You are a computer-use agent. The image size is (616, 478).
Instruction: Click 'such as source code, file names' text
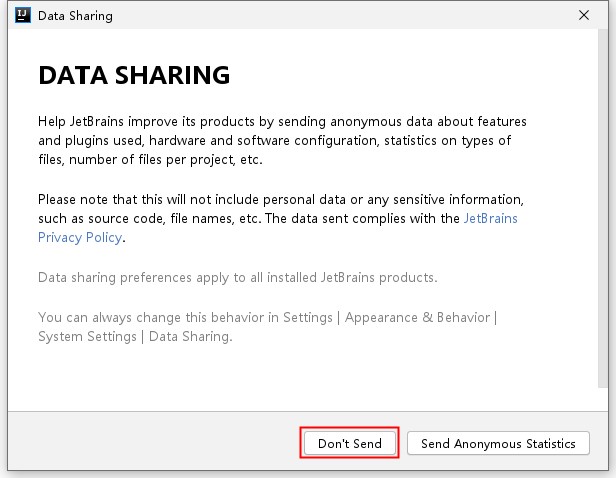pyautogui.click(x=149, y=218)
